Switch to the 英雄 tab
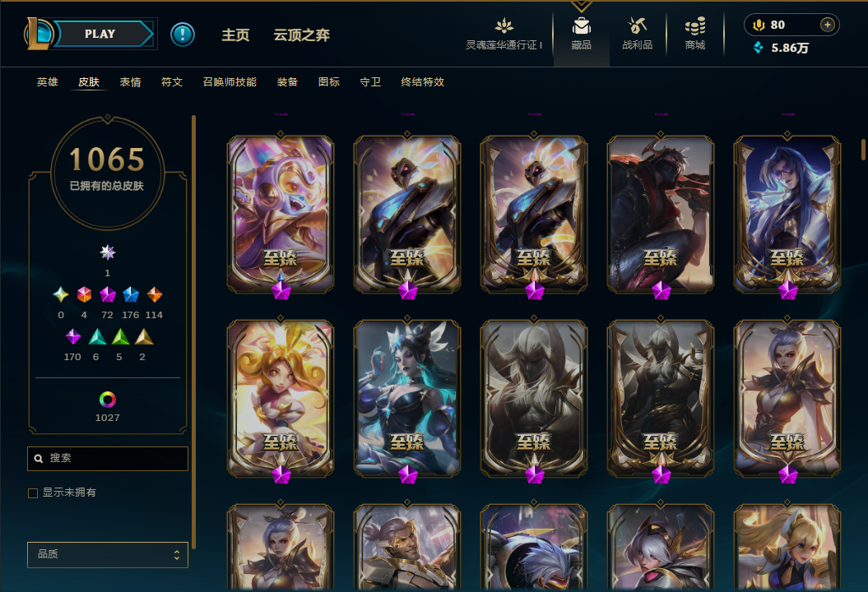Screen dimensions: 868x592 pyautogui.click(x=48, y=82)
